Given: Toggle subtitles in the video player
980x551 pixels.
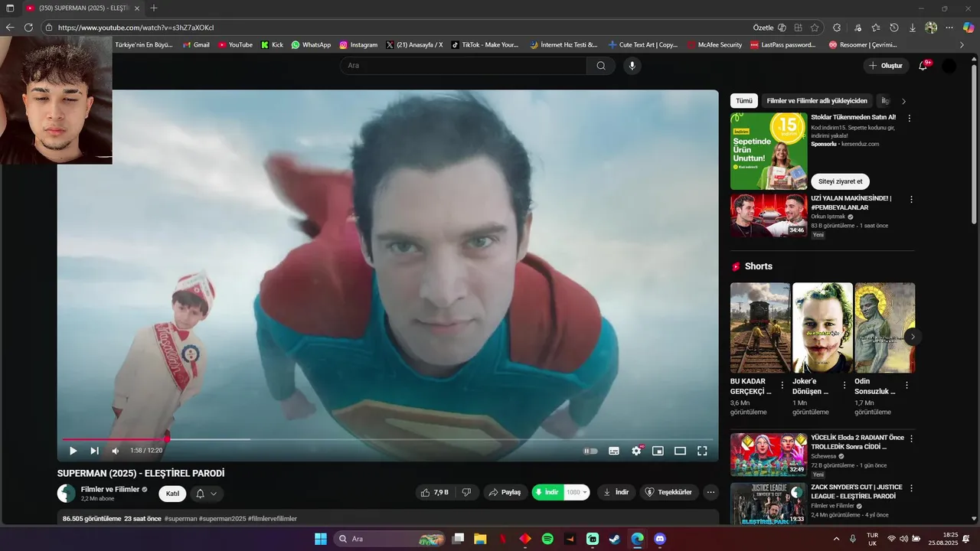Looking at the screenshot, I should coord(614,451).
